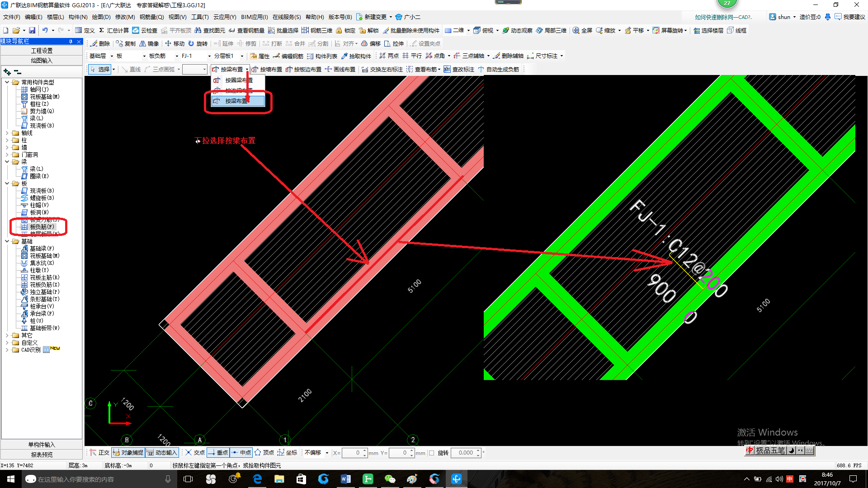Check the 旋转 rotate checkbox
Viewport: 868px width, 488px height.
coord(432,453)
